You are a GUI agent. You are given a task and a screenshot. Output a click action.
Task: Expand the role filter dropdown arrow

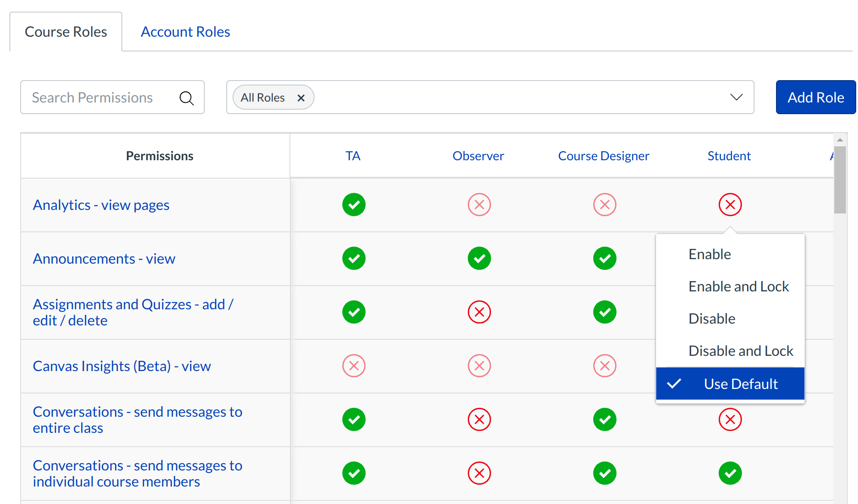pos(736,97)
